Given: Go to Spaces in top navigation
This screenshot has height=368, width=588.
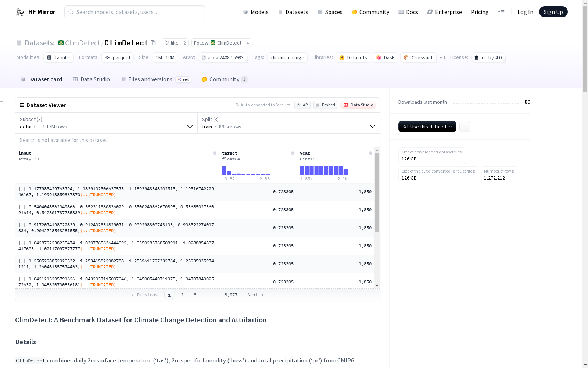Looking at the screenshot, I should coord(330,12).
